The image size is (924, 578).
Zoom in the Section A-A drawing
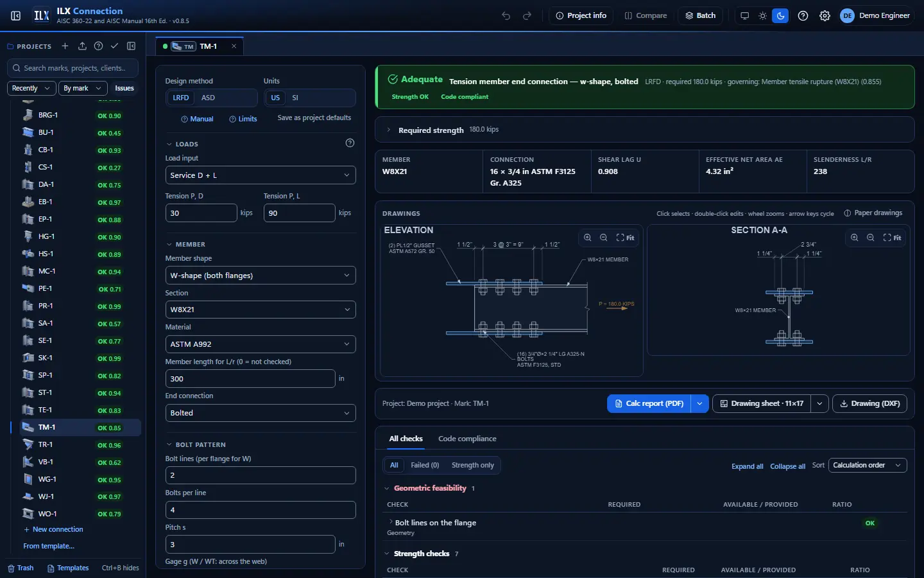click(x=854, y=238)
